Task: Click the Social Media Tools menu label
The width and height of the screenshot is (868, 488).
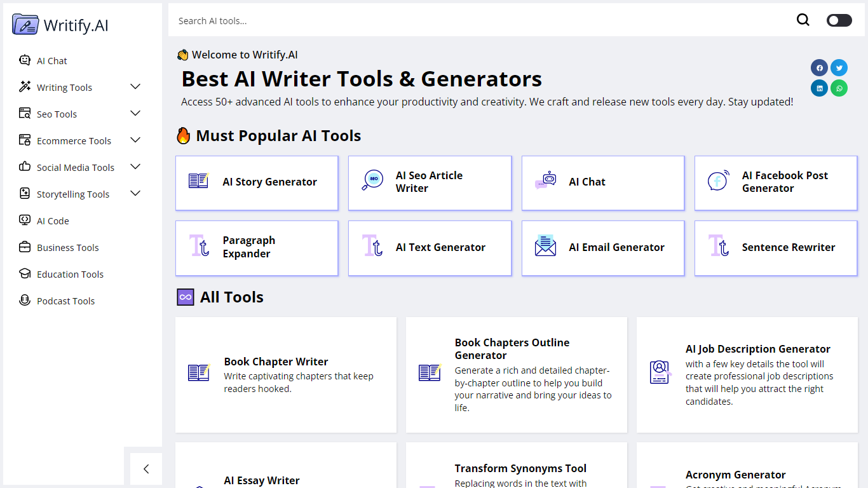Action: 76,168
